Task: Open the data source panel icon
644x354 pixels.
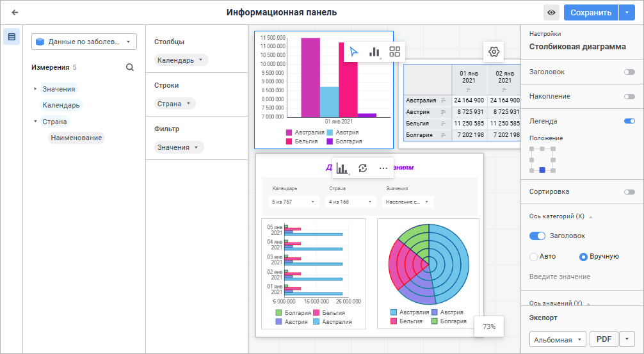Action: pos(12,37)
